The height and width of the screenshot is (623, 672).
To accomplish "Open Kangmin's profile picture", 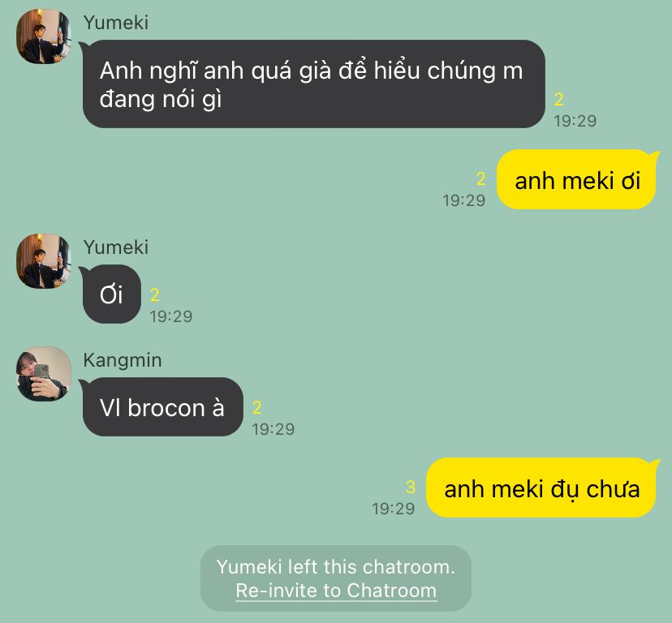I will click(44, 374).
